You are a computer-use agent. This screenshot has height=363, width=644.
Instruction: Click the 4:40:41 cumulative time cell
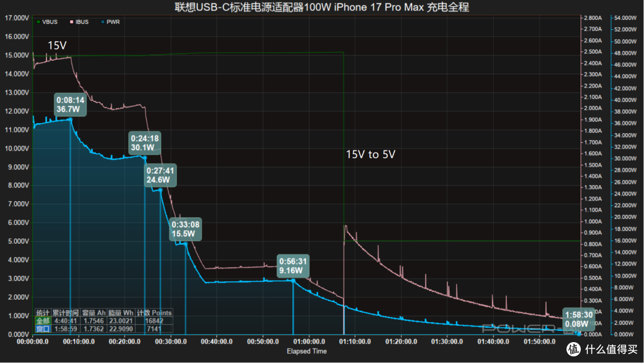point(66,321)
